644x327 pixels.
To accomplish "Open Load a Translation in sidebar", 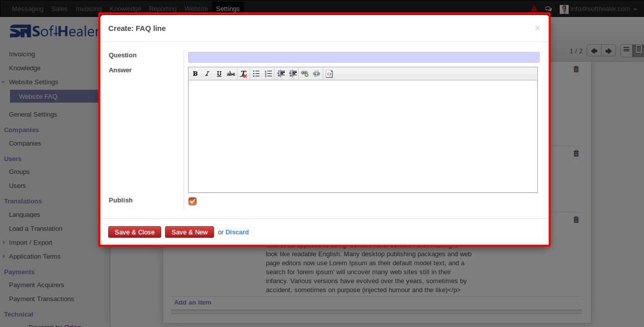I will pos(35,229).
